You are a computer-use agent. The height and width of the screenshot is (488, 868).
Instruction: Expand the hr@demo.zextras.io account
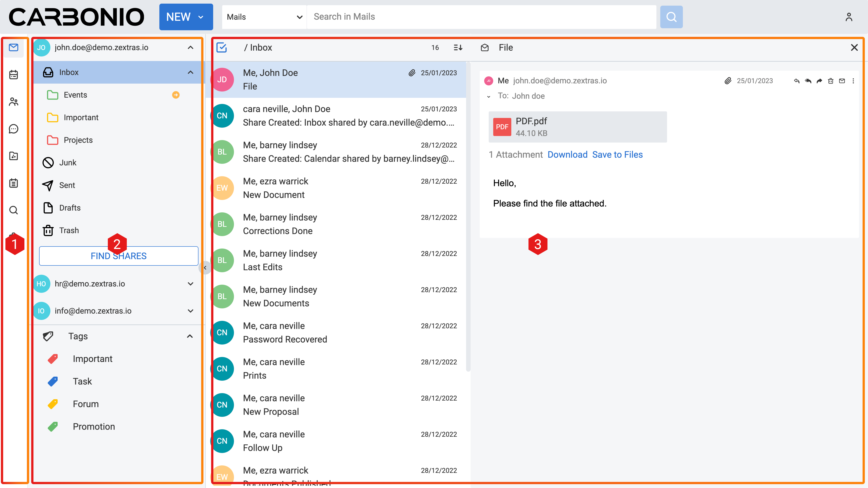click(190, 284)
